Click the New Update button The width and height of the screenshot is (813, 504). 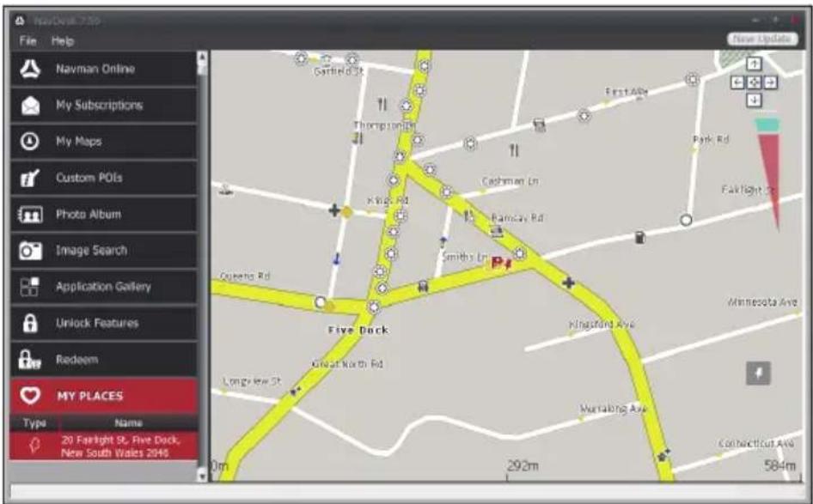point(761,39)
